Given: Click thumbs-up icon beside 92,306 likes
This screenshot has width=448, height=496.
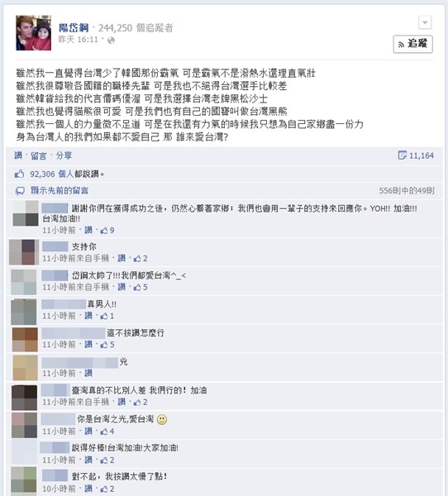Looking at the screenshot, I should 19,174.
